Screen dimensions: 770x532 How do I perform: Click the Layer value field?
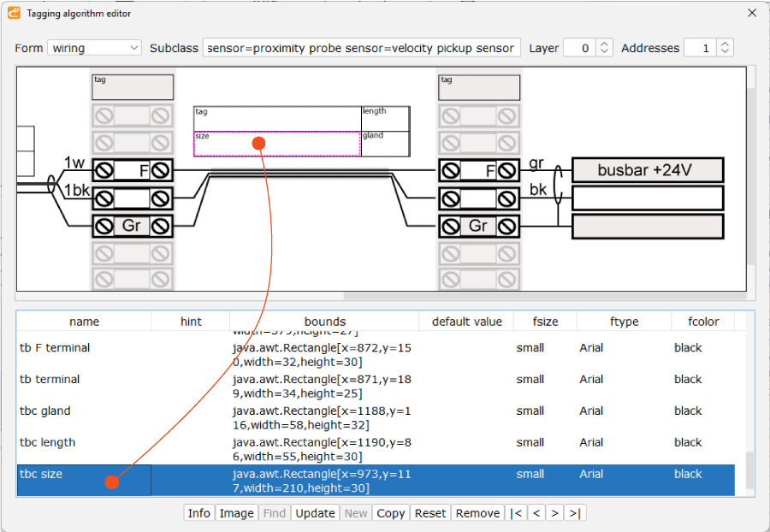580,48
